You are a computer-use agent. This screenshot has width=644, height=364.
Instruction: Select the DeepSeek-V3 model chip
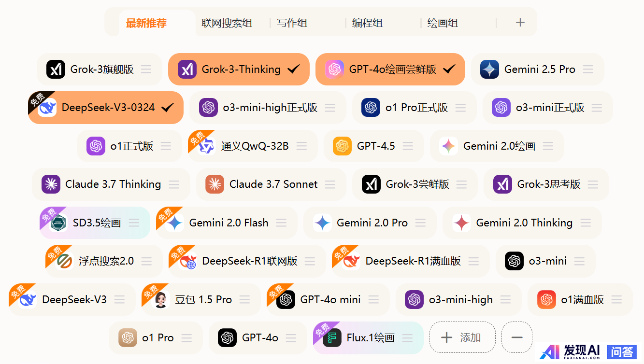72,299
